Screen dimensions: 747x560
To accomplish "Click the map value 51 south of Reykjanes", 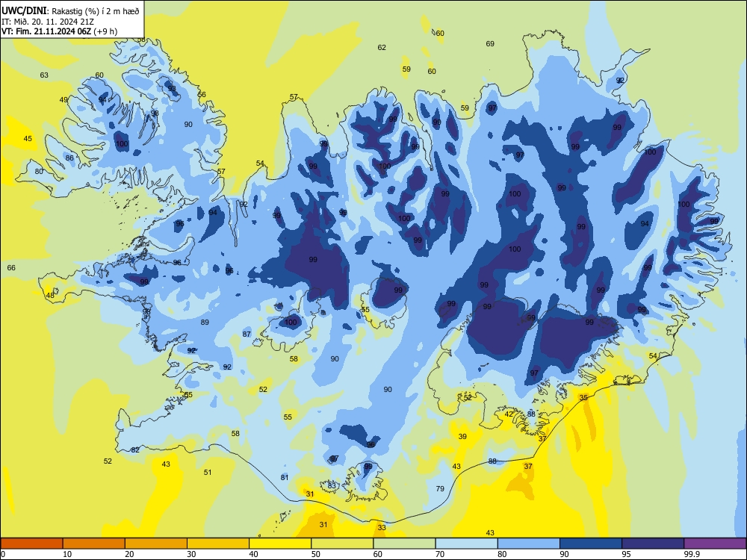I will 208,473.
